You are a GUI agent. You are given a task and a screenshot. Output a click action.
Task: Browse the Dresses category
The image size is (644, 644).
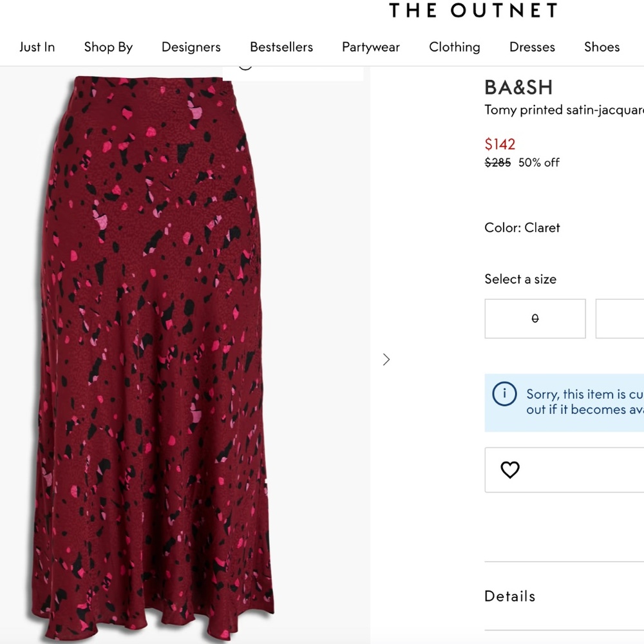(531, 46)
